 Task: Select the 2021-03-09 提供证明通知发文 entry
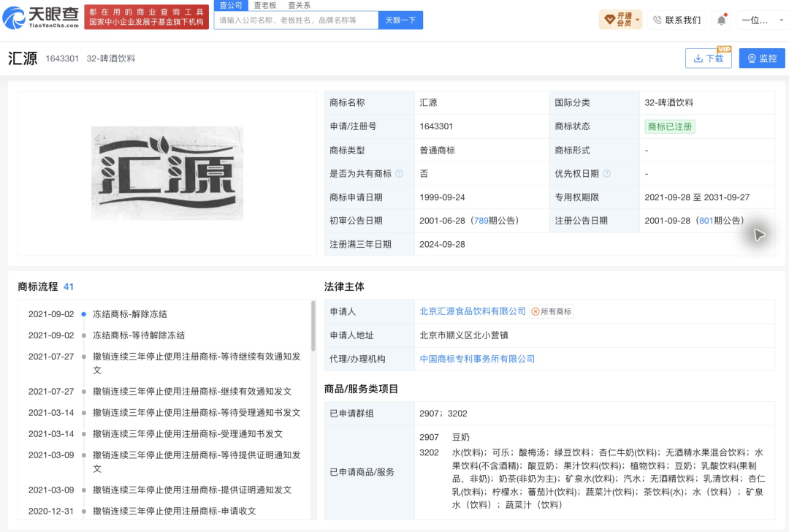[191, 490]
